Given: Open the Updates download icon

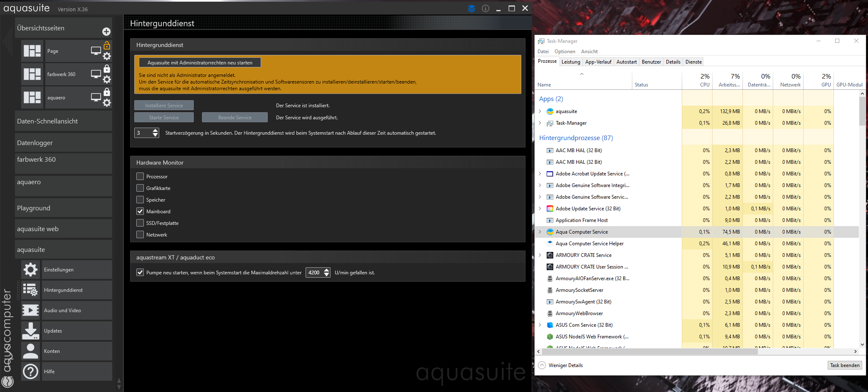Looking at the screenshot, I should pos(31,331).
